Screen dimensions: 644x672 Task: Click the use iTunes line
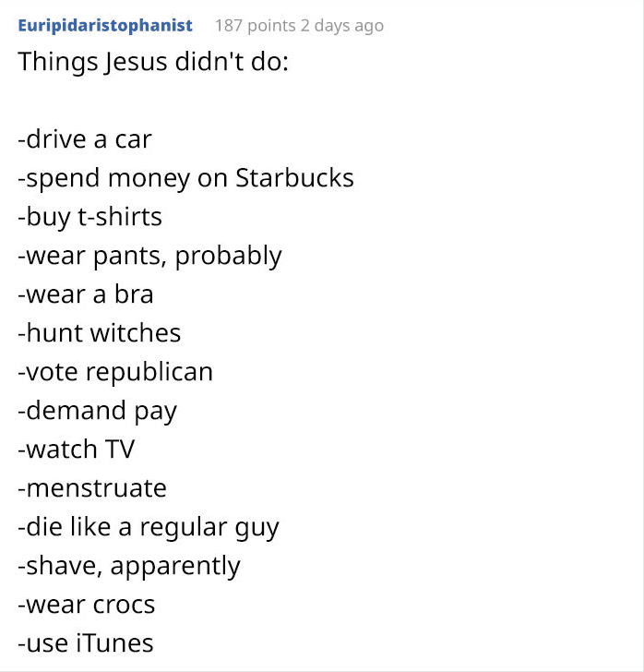[x=86, y=643]
